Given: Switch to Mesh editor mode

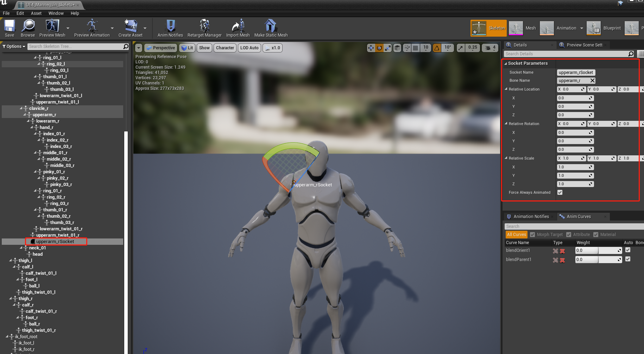Looking at the screenshot, I should [523, 28].
